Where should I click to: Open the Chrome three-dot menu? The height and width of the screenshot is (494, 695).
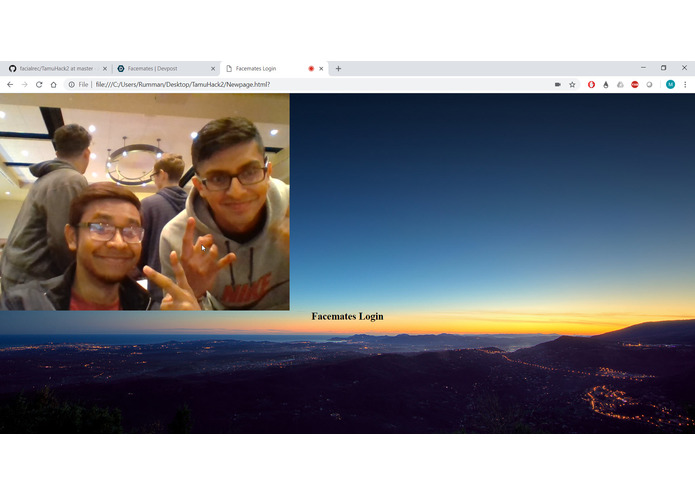coord(685,85)
